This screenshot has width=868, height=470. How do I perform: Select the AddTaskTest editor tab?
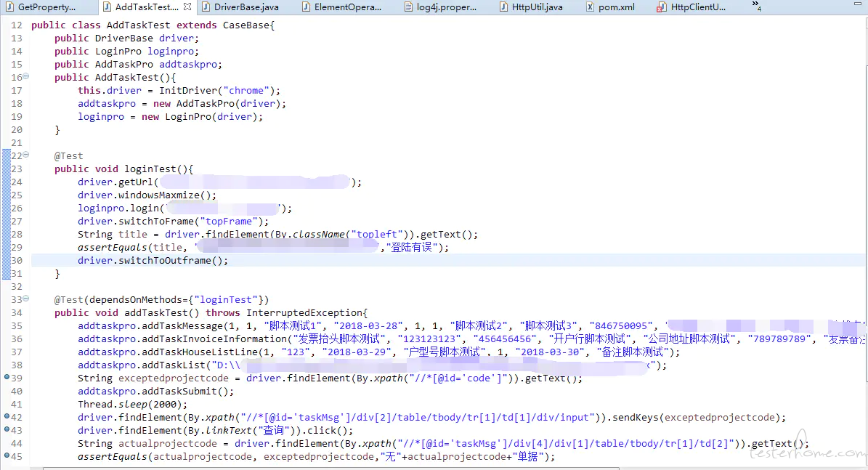[x=147, y=7]
